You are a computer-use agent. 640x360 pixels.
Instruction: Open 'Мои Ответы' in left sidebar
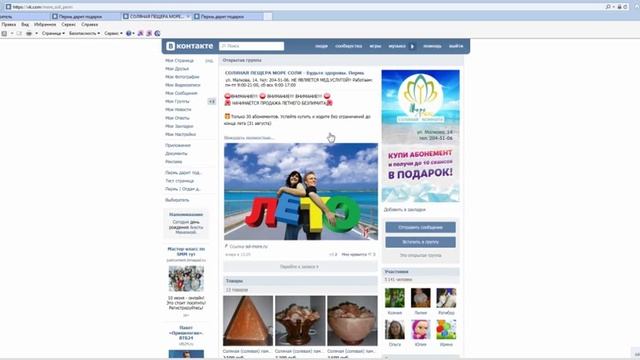(x=177, y=118)
